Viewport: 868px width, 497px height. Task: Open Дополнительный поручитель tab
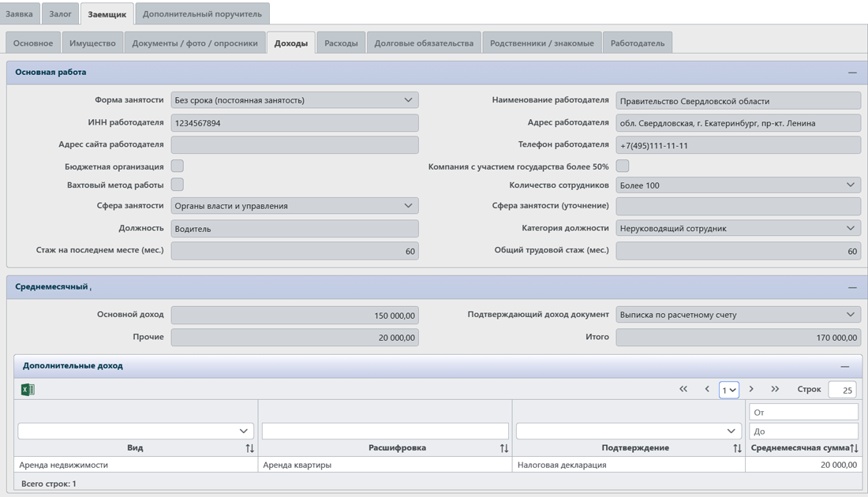(203, 14)
